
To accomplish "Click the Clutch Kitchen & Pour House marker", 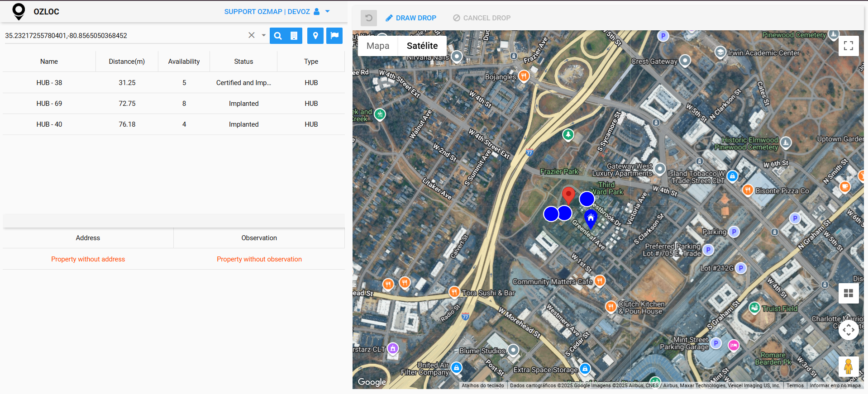I will point(610,307).
